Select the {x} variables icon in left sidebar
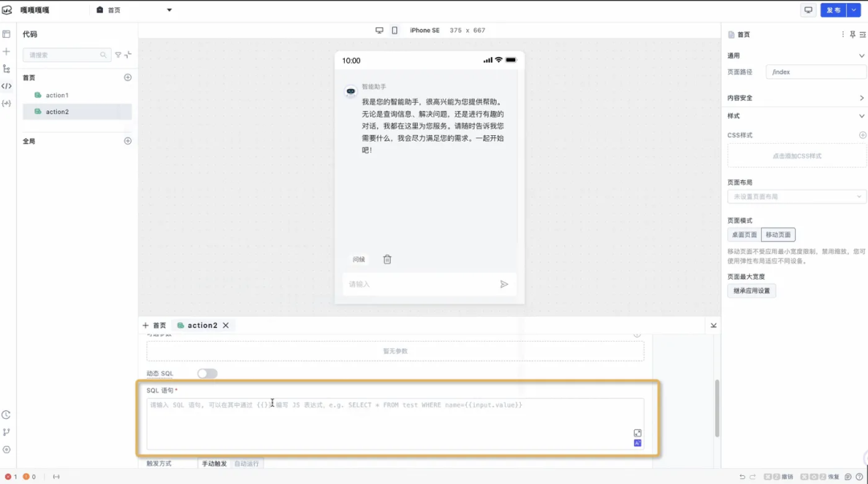 point(6,103)
